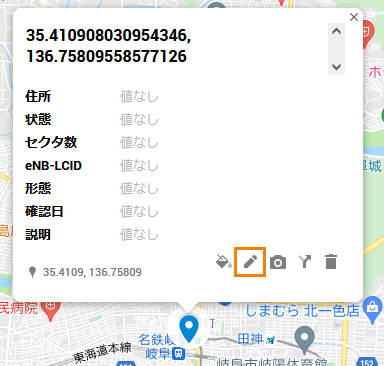Click the red hospital marker bottom-left
The height and width of the screenshot is (366, 384).
[x=50, y=311]
